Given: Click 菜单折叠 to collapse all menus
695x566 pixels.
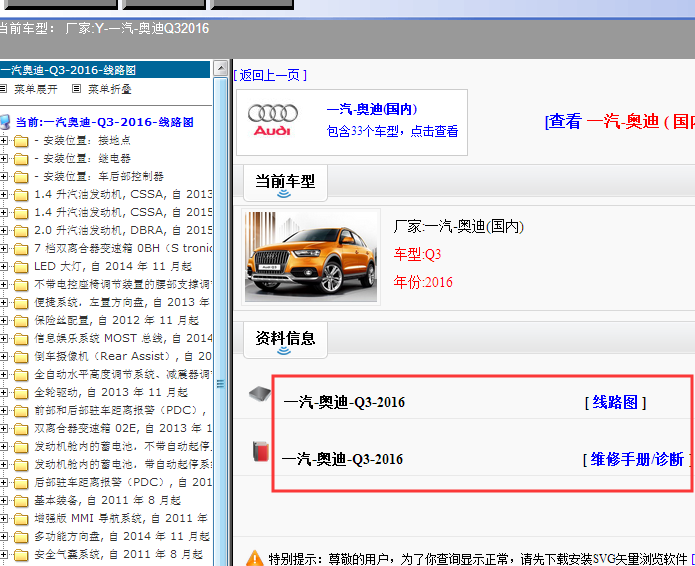Looking at the screenshot, I should 109,89.
